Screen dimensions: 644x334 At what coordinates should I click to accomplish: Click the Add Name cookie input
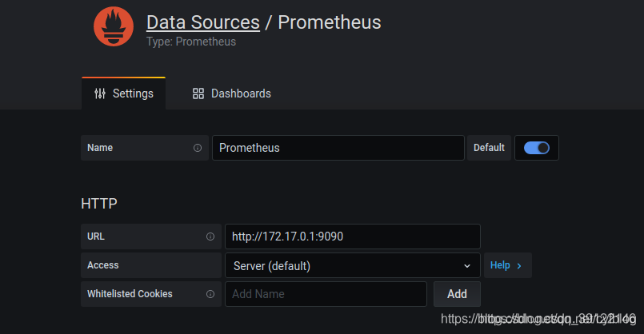[326, 294]
